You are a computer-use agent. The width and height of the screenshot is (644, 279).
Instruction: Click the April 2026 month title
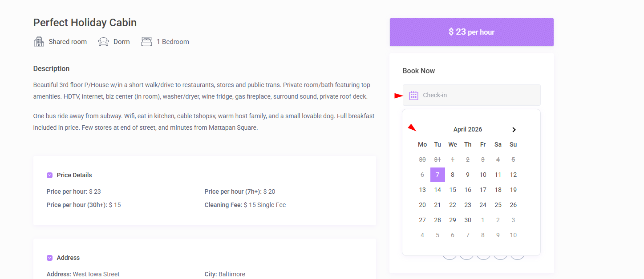tap(467, 130)
